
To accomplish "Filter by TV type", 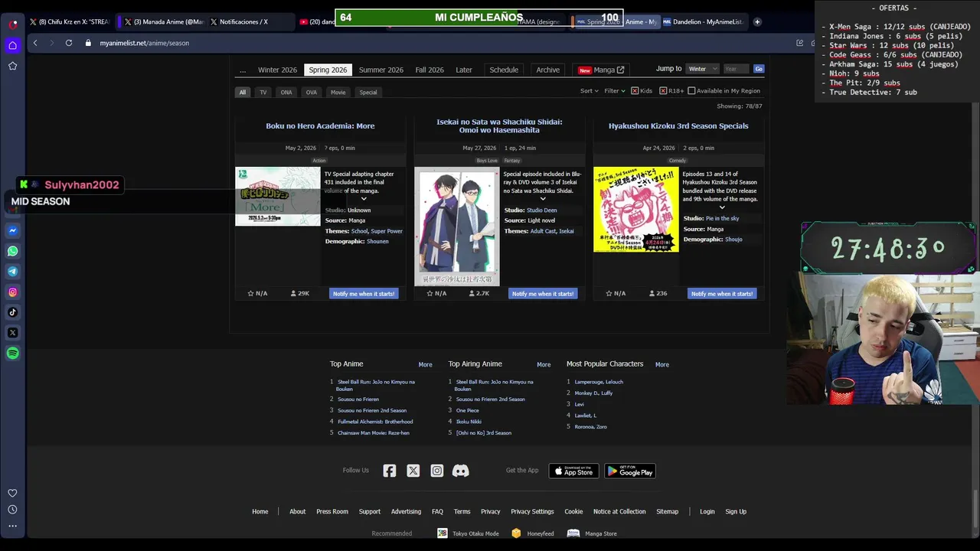I will click(263, 92).
